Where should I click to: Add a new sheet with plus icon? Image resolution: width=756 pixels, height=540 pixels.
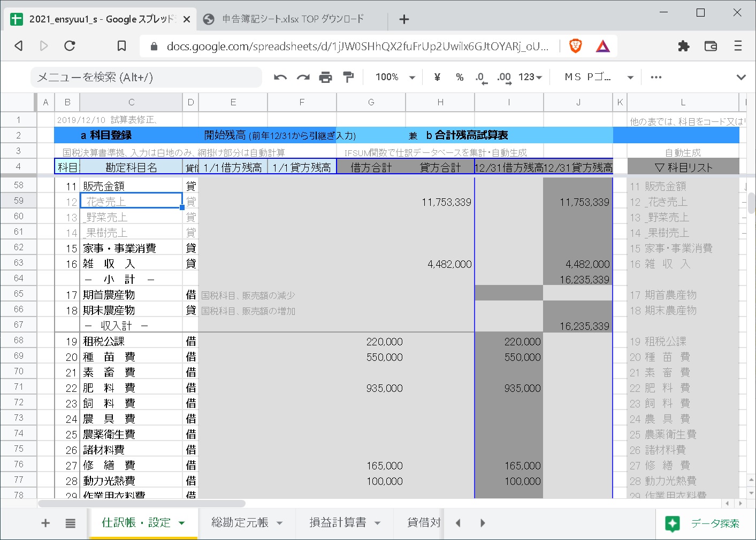(45, 523)
